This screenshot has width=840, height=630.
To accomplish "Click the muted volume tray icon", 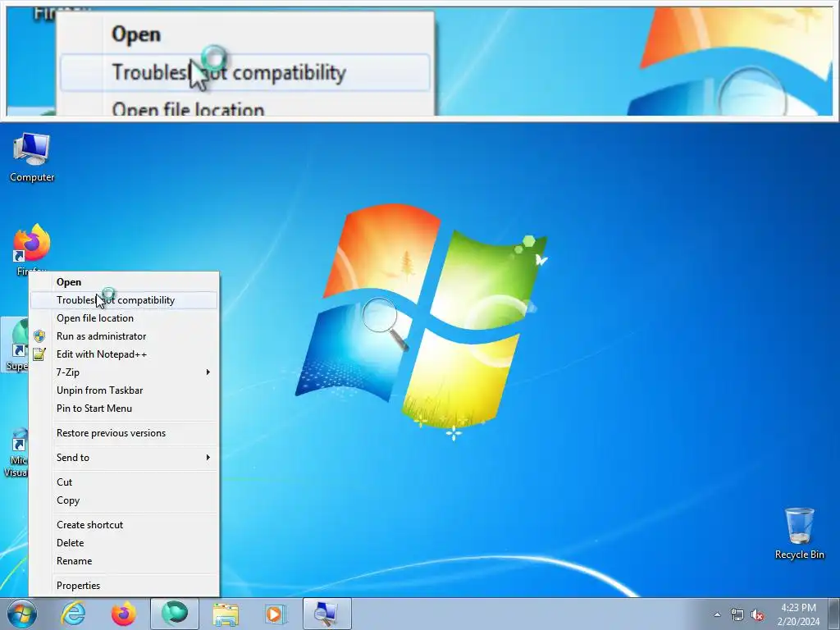I will (x=757, y=614).
